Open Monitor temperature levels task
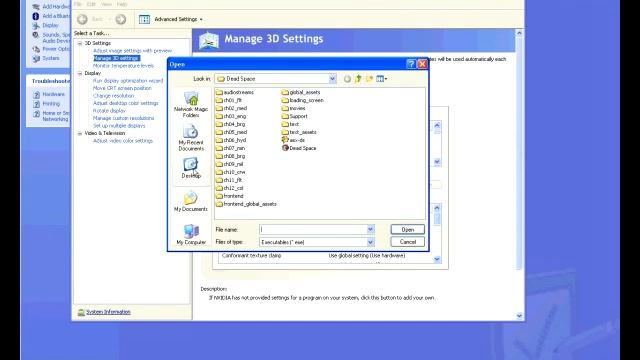Screen dimensions: 640x360 pos(123,66)
